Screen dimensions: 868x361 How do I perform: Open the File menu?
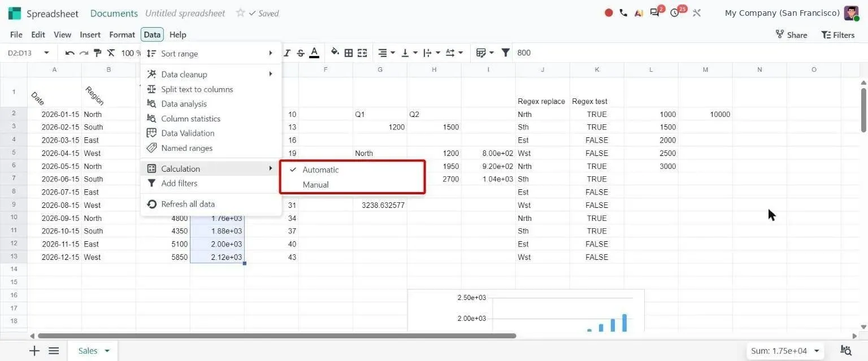tap(16, 34)
